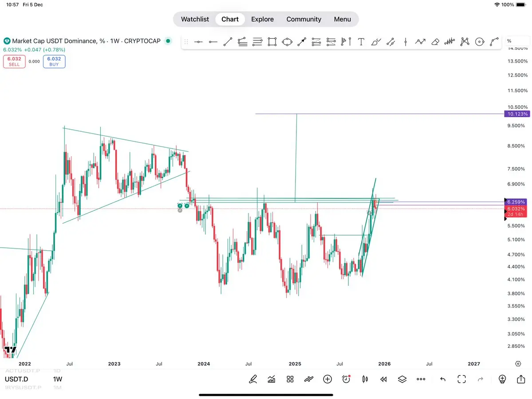Image resolution: width=532 pixels, height=399 pixels.
Task: Redo the last undone action
Action: tap(481, 379)
